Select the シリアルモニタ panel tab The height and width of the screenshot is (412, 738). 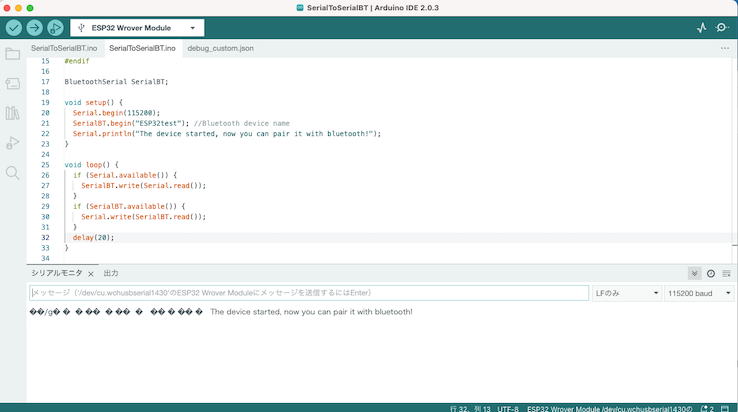[x=56, y=273]
